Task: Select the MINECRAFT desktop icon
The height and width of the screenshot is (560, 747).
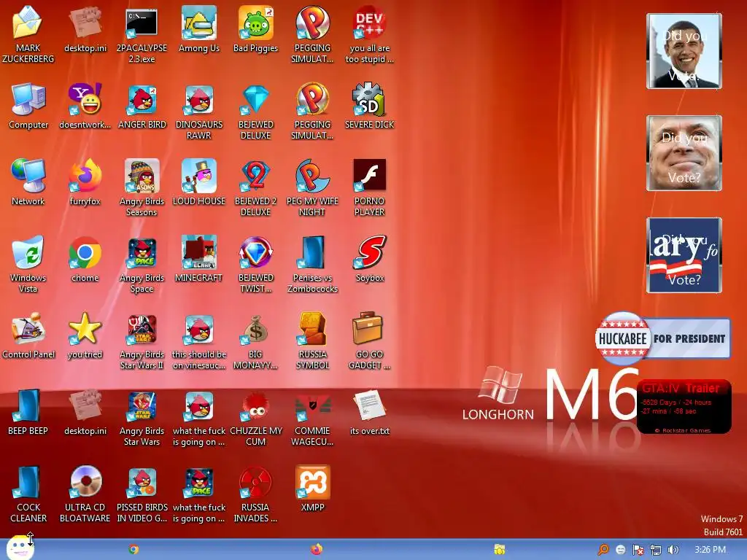Action: 198,252
